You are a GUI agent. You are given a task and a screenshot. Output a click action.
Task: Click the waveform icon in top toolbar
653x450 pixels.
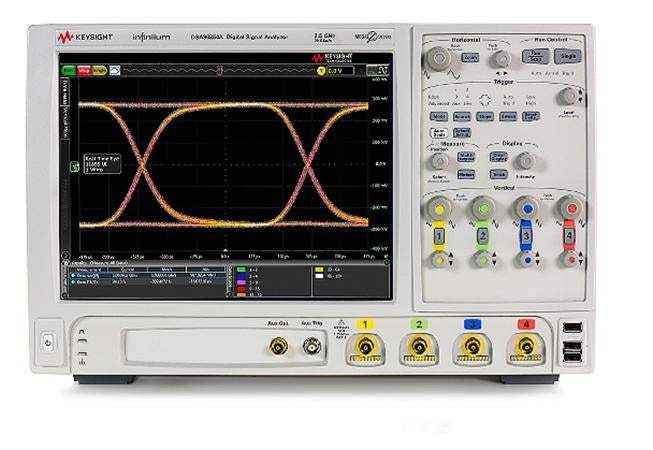115,71
